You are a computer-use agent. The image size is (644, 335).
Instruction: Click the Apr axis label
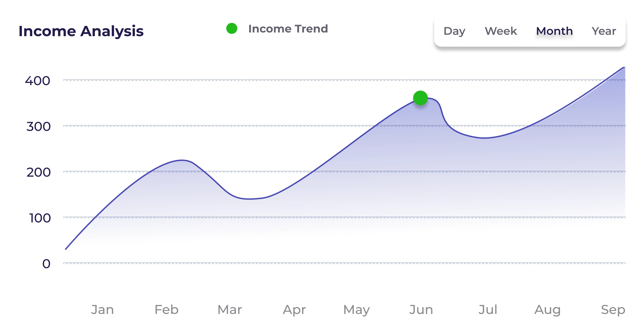294,310
